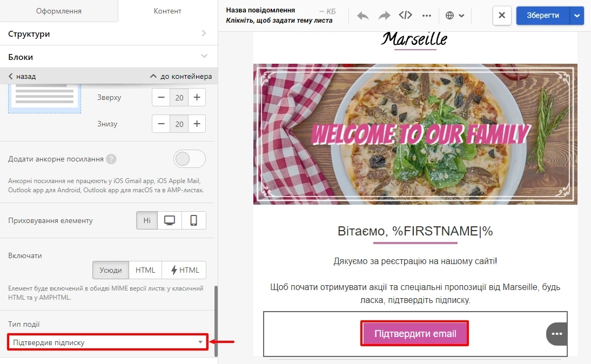Open the HTML code editor icon
Viewport: 591px width, 364px height.
(x=406, y=15)
